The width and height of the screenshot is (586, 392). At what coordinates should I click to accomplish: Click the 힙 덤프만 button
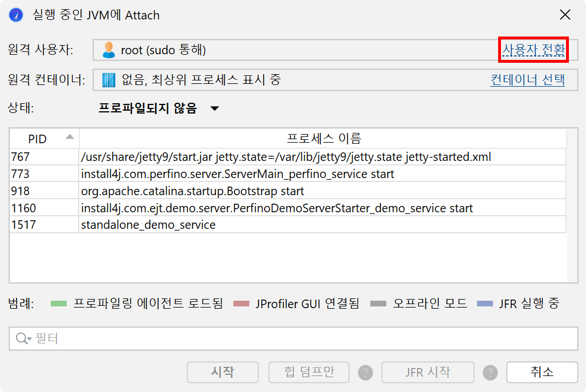(309, 372)
